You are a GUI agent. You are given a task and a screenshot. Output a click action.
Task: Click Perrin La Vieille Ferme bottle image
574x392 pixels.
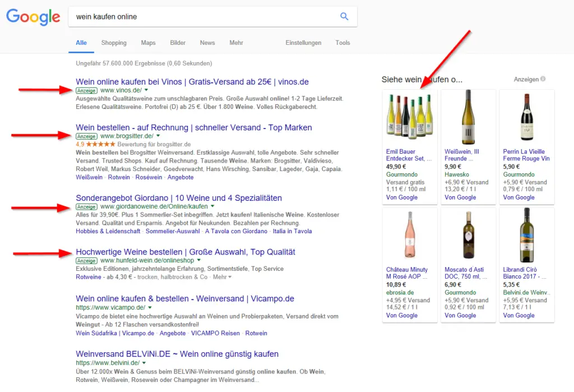[527, 117]
